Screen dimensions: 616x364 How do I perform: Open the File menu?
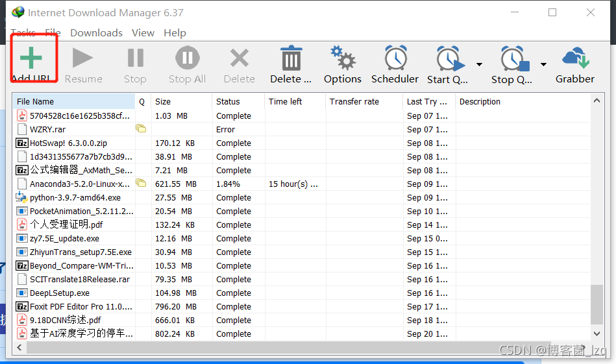(53, 32)
